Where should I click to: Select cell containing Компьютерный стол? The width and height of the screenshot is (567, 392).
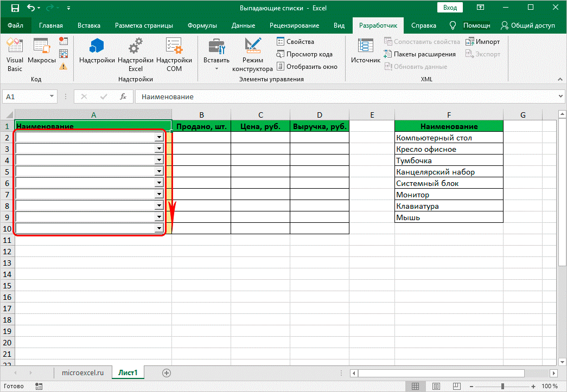(x=448, y=138)
